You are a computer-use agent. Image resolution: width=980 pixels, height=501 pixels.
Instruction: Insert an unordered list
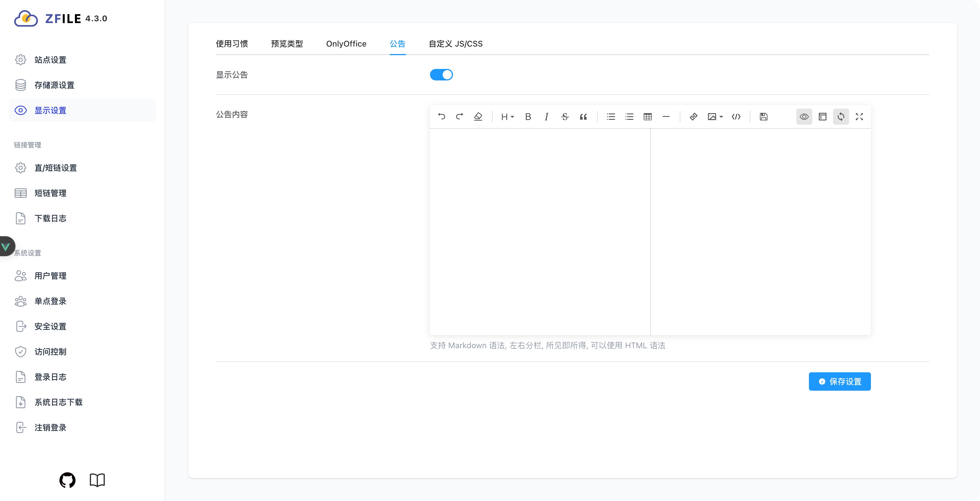(x=611, y=117)
